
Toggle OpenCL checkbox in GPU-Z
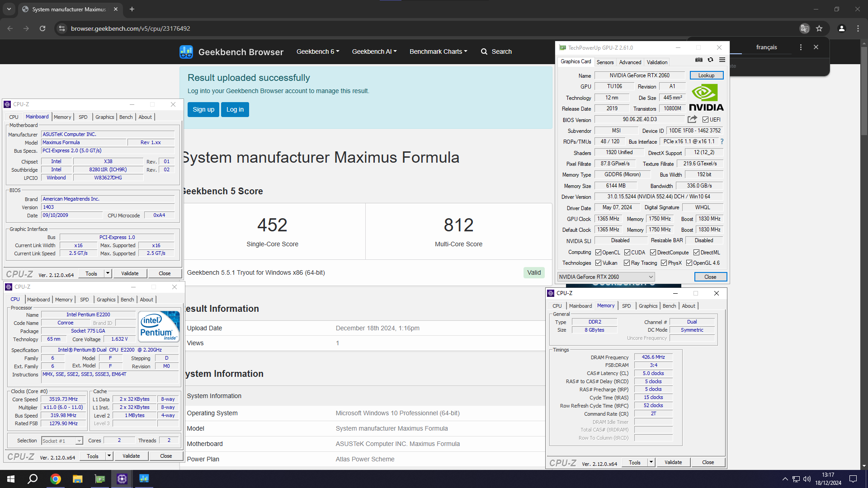point(598,253)
